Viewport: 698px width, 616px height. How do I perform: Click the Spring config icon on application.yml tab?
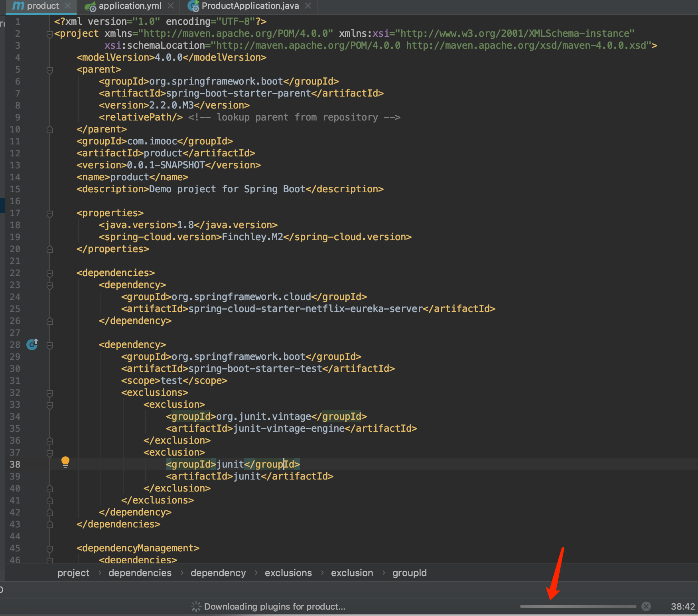click(x=91, y=6)
